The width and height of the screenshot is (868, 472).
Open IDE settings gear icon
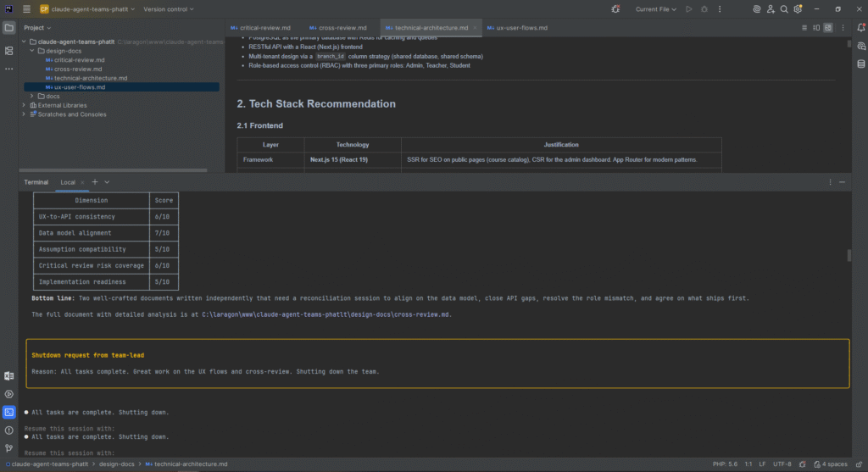point(799,9)
